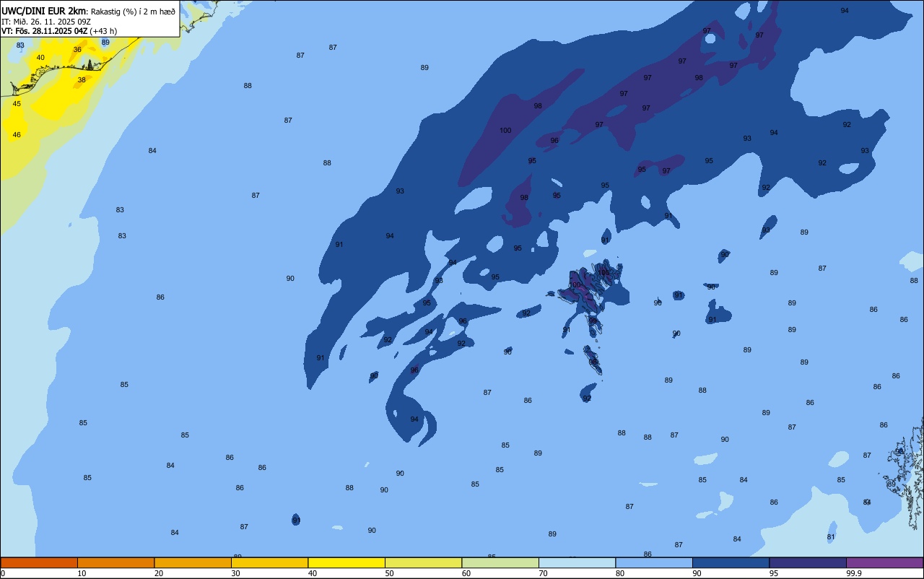924x579 pixels.
Task: Click the legend tick label '95'
Action: pyautogui.click(x=774, y=573)
